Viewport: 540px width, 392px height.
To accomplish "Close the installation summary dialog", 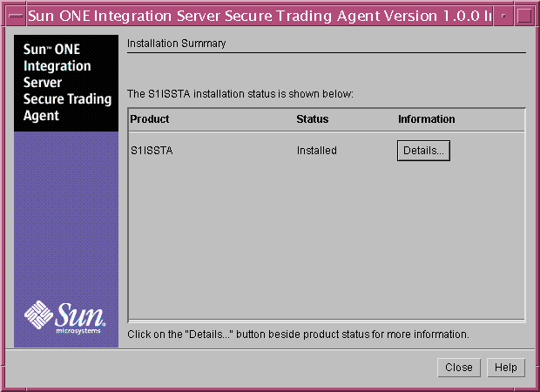I will (x=459, y=368).
